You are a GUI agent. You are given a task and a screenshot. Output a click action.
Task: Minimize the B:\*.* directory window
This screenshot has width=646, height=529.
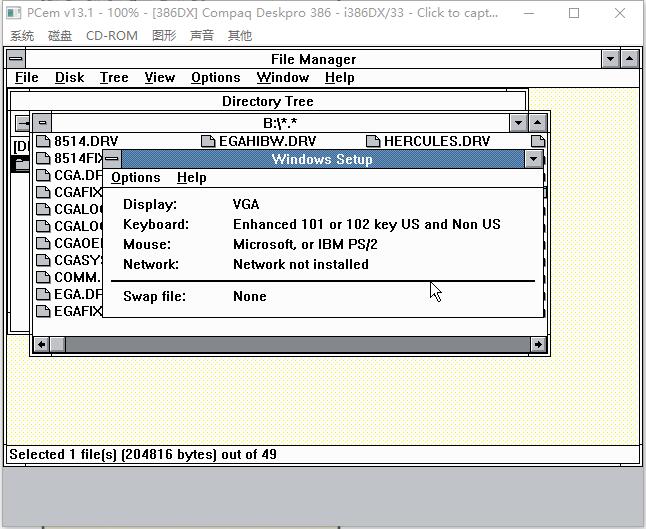518,122
